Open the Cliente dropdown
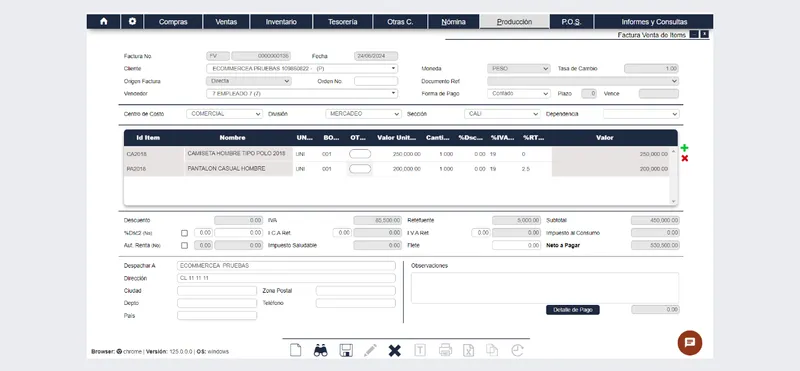The width and height of the screenshot is (800, 371). point(302,68)
